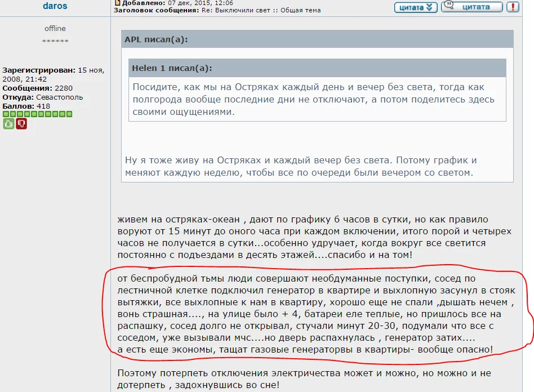Click the green thumbs-up rating icon
The width and height of the screenshot is (534, 392).
point(8,123)
